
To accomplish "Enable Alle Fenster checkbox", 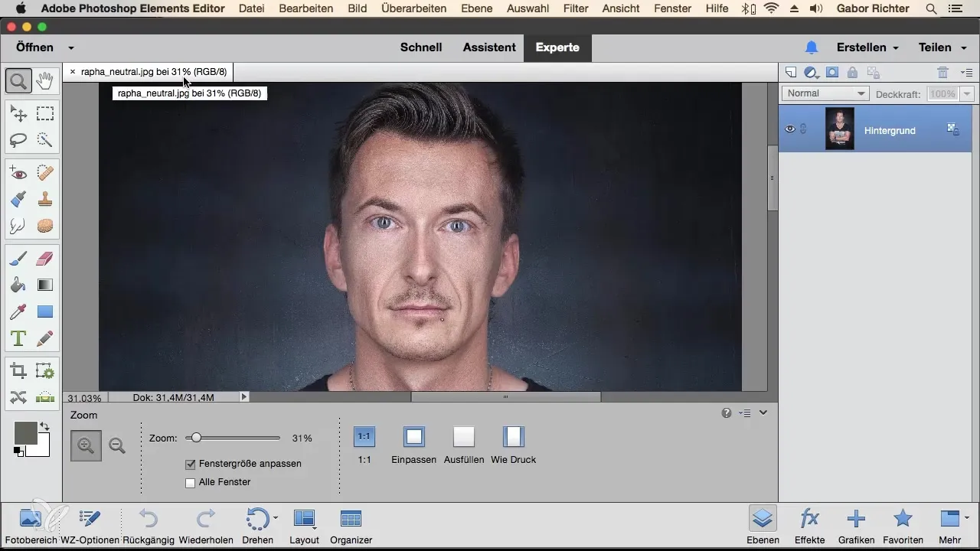I will (191, 483).
